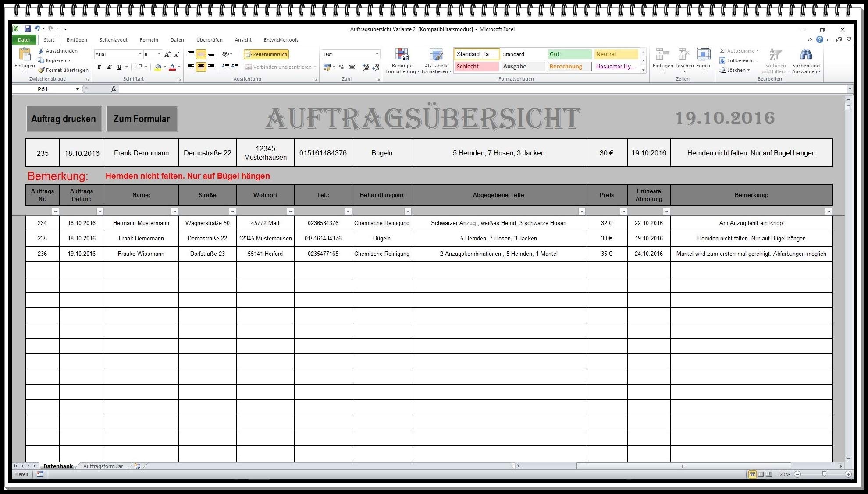Increase indent in the cell

pyautogui.click(x=235, y=67)
